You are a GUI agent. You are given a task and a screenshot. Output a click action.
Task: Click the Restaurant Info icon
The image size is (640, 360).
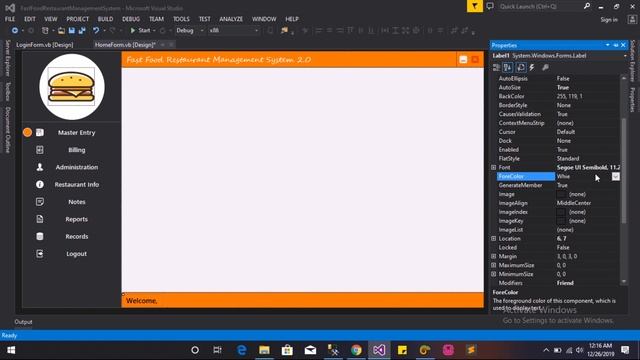40,184
